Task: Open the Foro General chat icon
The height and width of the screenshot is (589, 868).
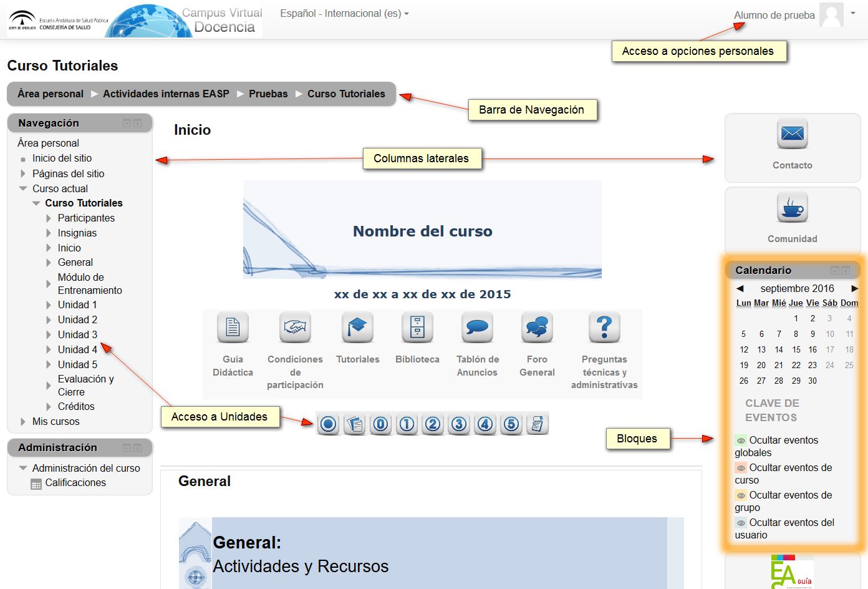Action: pos(537,327)
